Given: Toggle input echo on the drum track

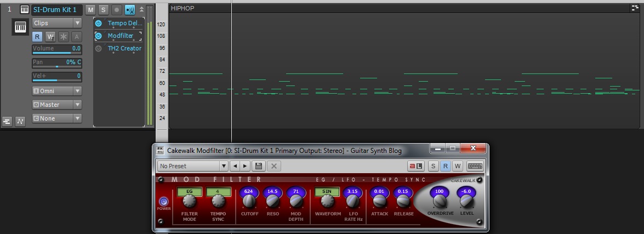Looking at the screenshot, I should click(x=130, y=9).
